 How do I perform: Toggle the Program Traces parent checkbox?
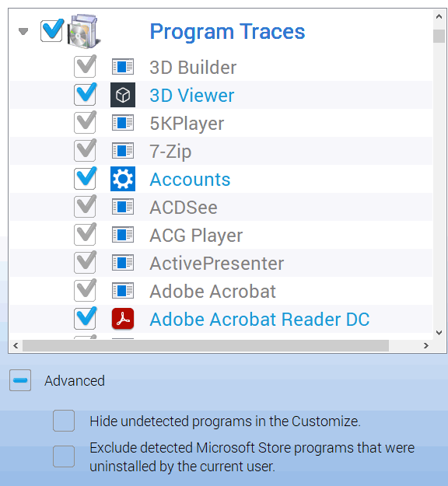point(52,30)
